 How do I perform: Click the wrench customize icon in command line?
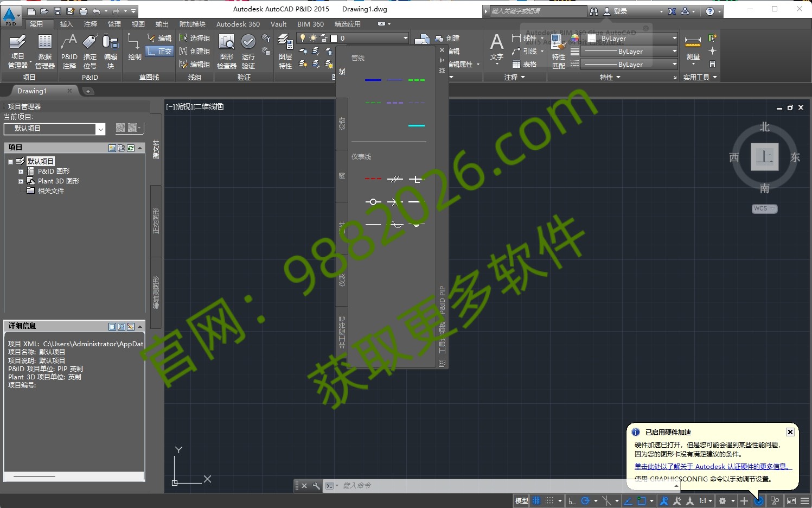click(316, 486)
